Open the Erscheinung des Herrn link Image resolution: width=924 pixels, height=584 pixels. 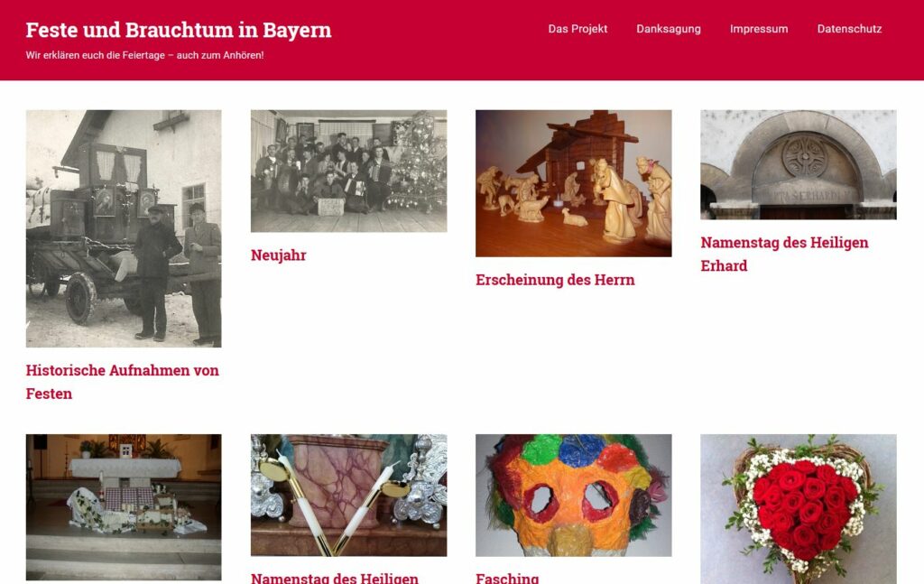[x=555, y=280]
